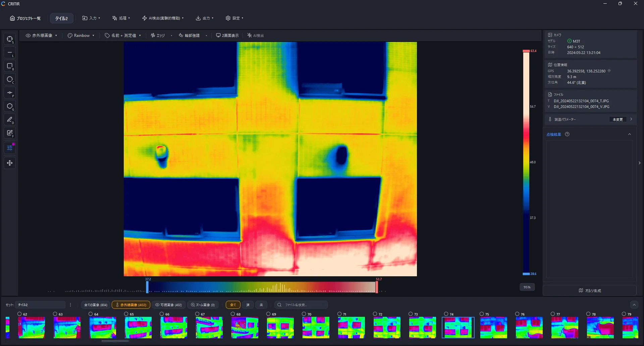Select the line measurement tool
Viewport: 644px width, 346px height.
(10, 53)
